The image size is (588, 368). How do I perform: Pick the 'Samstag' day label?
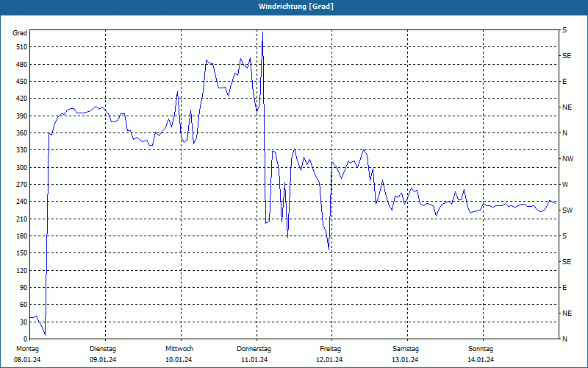(x=406, y=349)
